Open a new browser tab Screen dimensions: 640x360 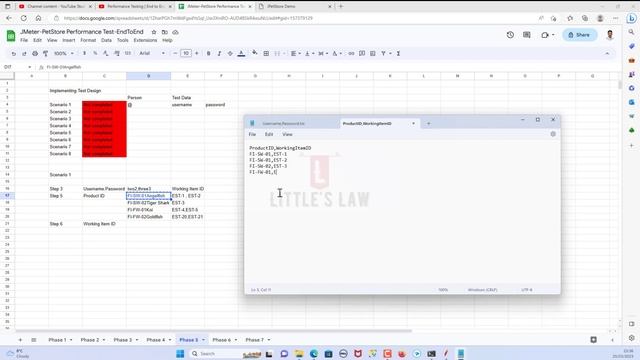coord(341,7)
